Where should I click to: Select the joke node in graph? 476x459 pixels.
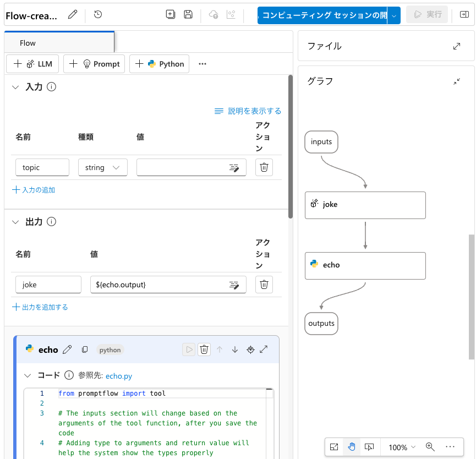(365, 205)
